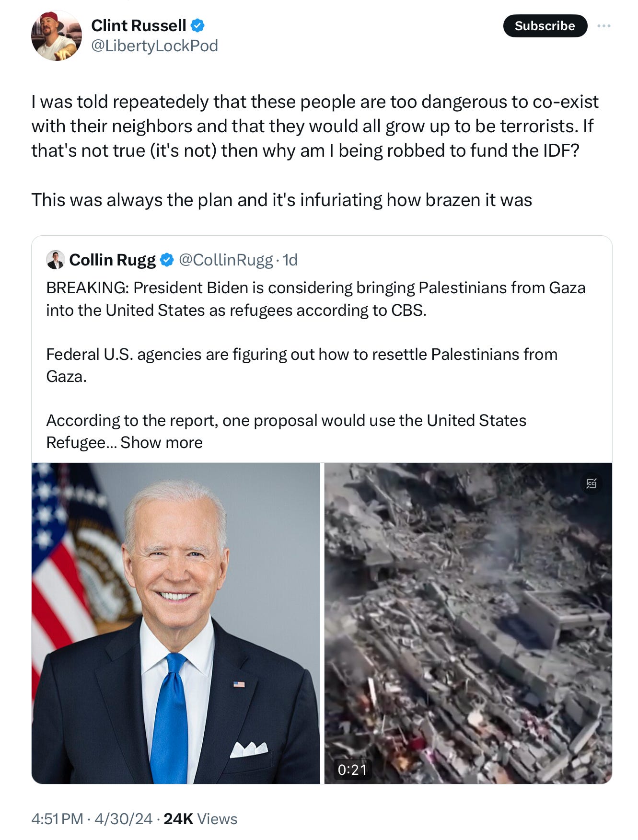Click the captions-off icon on the video
The width and height of the screenshot is (638, 840).
point(592,483)
